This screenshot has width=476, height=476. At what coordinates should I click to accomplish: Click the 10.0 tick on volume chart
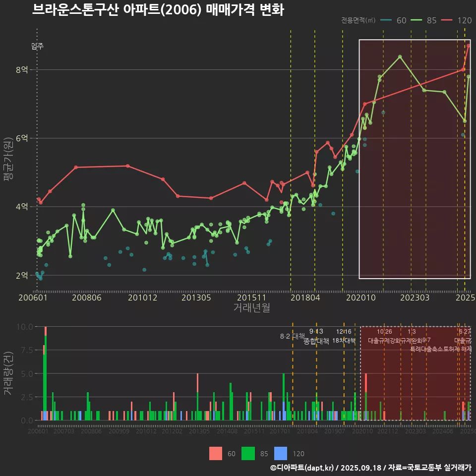pos(25,327)
